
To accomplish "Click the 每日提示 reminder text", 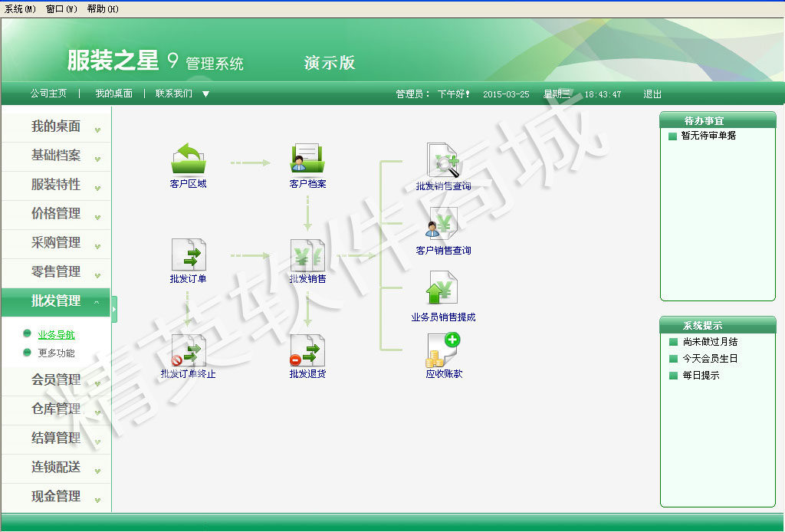I will (701, 376).
